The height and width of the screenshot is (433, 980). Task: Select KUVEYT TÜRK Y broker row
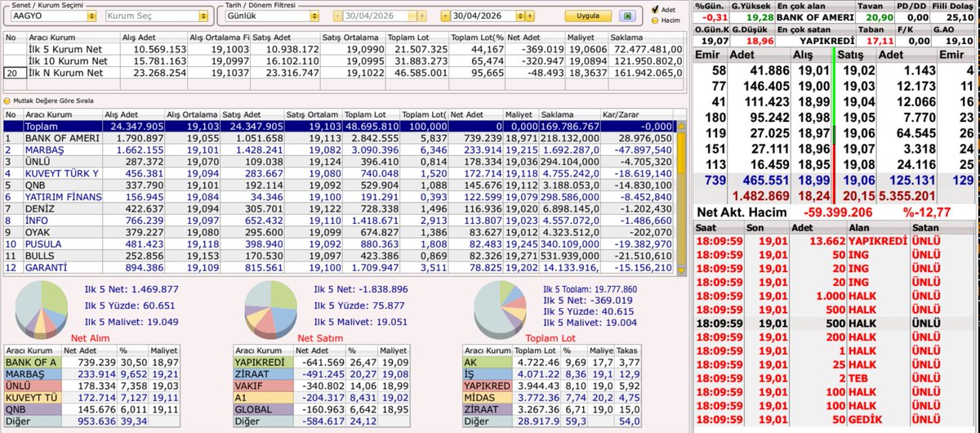point(339,173)
